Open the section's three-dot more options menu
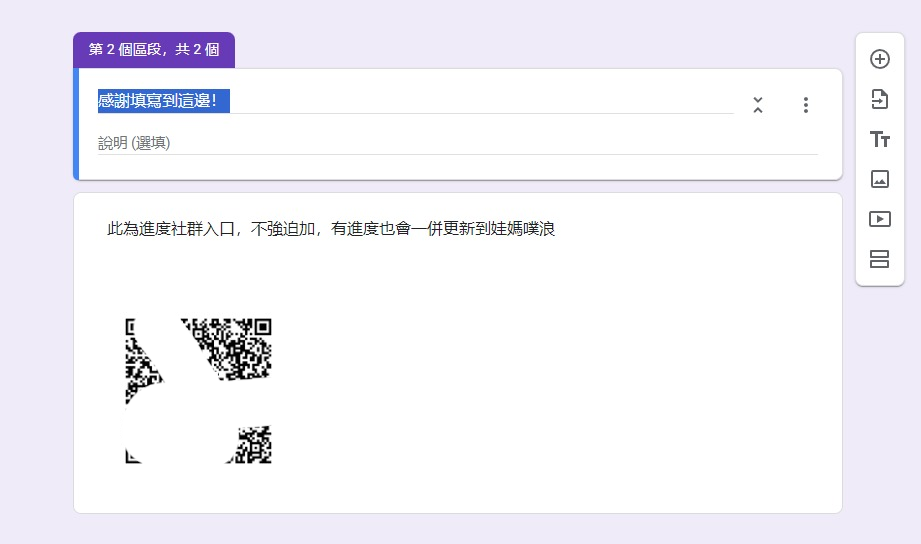Screen dimensions: 921x544 pos(806,105)
